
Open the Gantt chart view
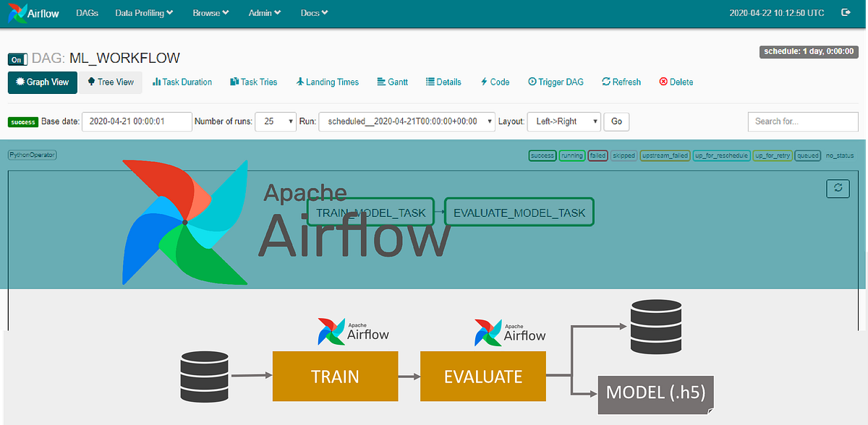pyautogui.click(x=392, y=82)
